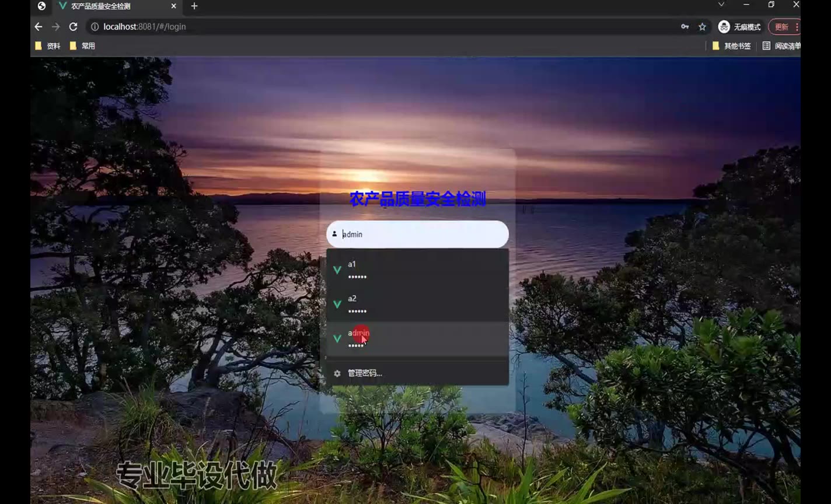Bookmark this page with star icon
Viewport: 831px width, 504px height.
point(702,27)
